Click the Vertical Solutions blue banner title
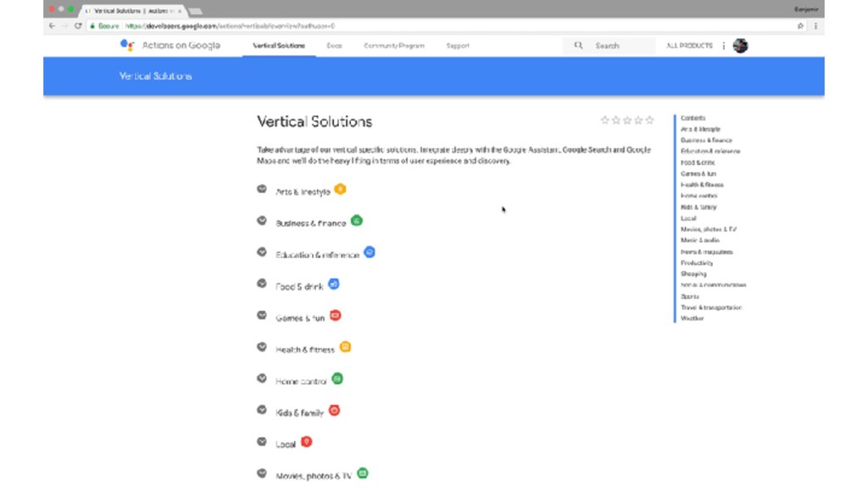The width and height of the screenshot is (868, 488). tap(156, 76)
